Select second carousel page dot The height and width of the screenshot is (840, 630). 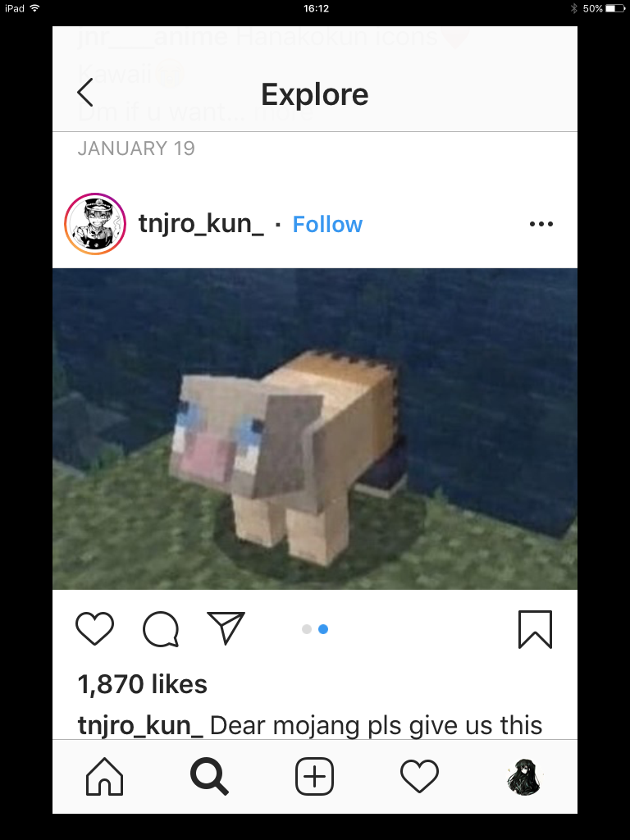[323, 629]
